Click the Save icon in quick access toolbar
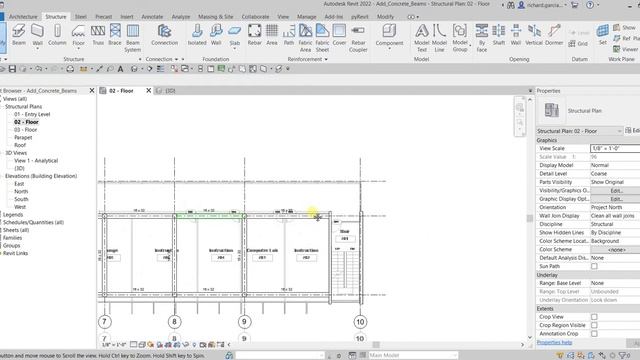Viewport: 640px width, 360px height. (x=12, y=69)
